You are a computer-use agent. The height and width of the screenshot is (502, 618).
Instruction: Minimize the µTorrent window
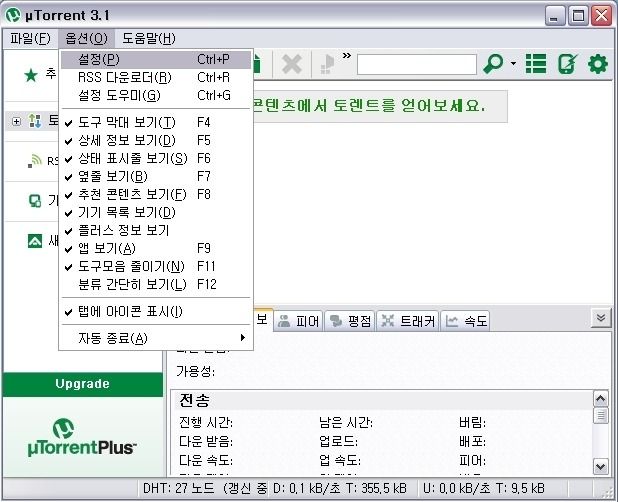(x=554, y=16)
